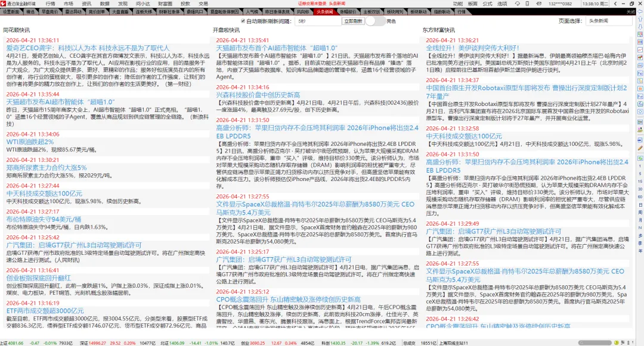Switch to the 设置版面 tab
The image size is (644, 346).
[11, 12]
